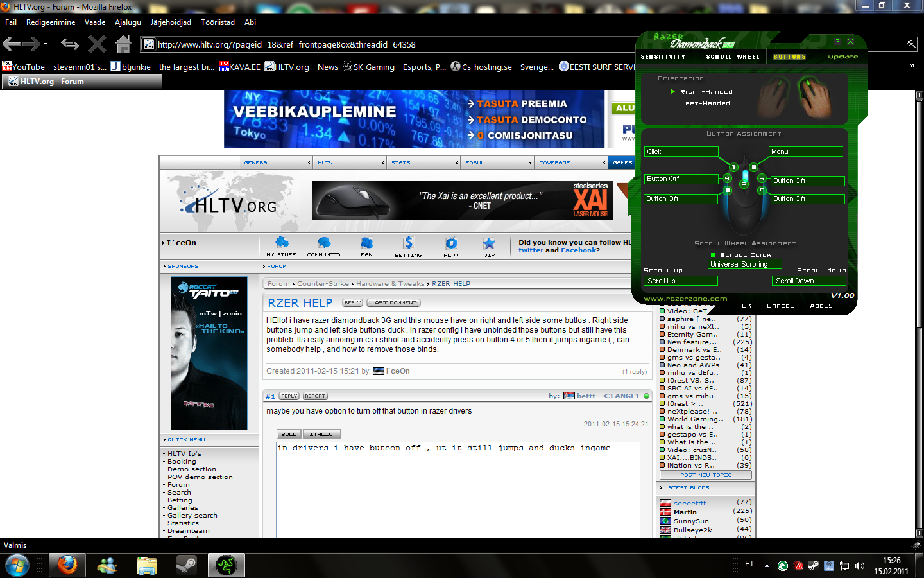The height and width of the screenshot is (578, 924).
Task: Select Left-Handed orientation
Action: 705,103
